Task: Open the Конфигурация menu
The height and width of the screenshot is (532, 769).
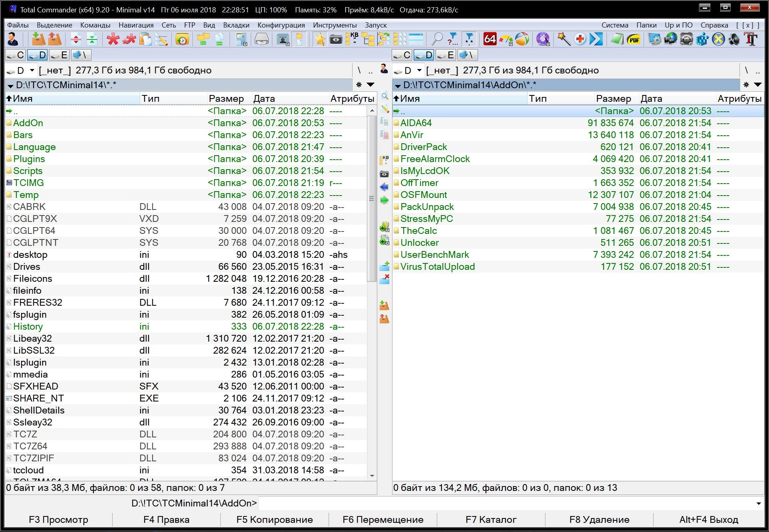Action: tap(281, 25)
